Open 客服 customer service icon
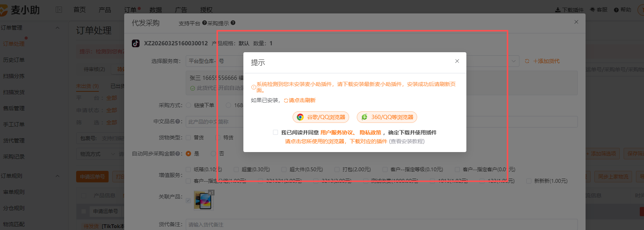Viewport: 644px width, 230px height. 592,10
